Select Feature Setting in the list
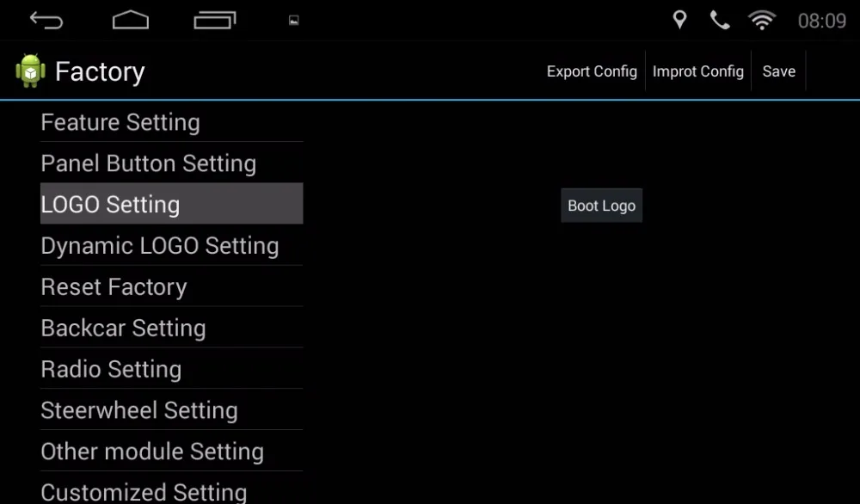 click(172, 122)
